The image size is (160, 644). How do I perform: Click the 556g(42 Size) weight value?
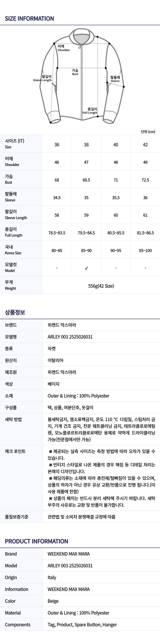(x=101, y=286)
